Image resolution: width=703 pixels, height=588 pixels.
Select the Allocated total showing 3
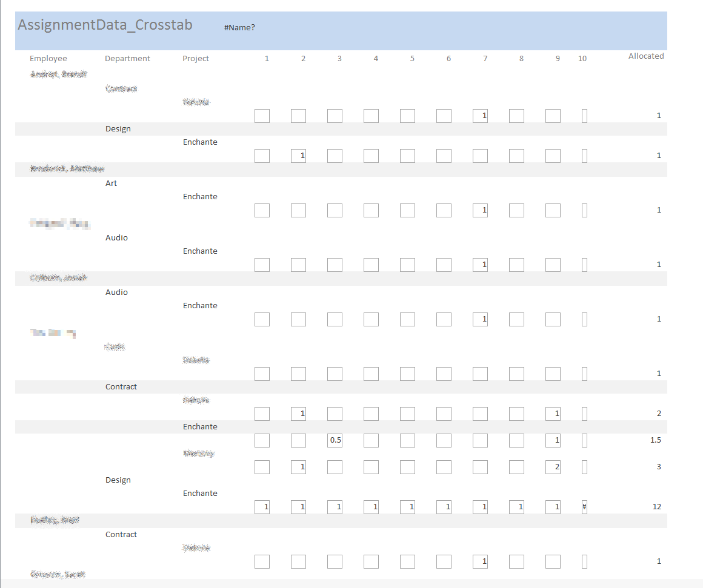pos(659,467)
